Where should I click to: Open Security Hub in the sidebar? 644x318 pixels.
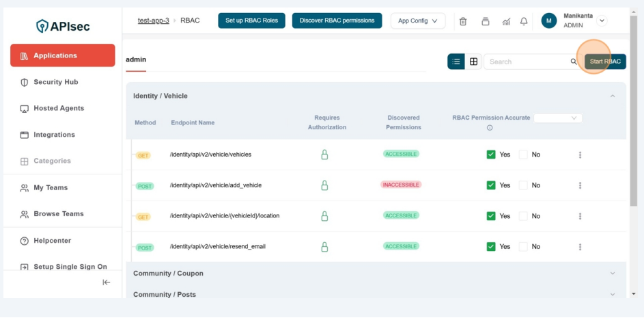coord(56,82)
